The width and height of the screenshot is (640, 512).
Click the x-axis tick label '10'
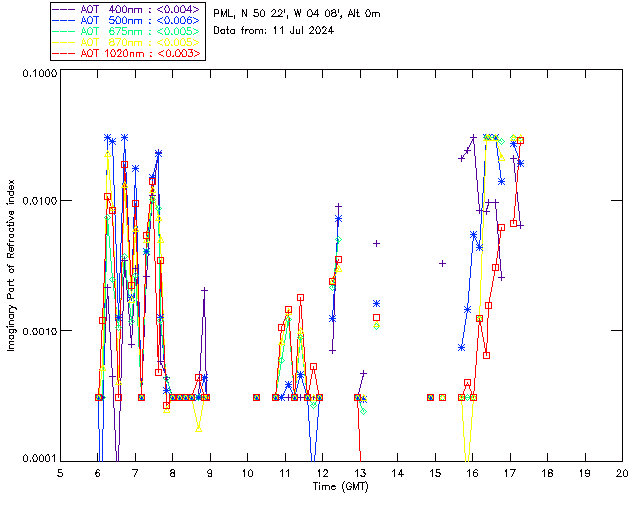[x=247, y=473]
